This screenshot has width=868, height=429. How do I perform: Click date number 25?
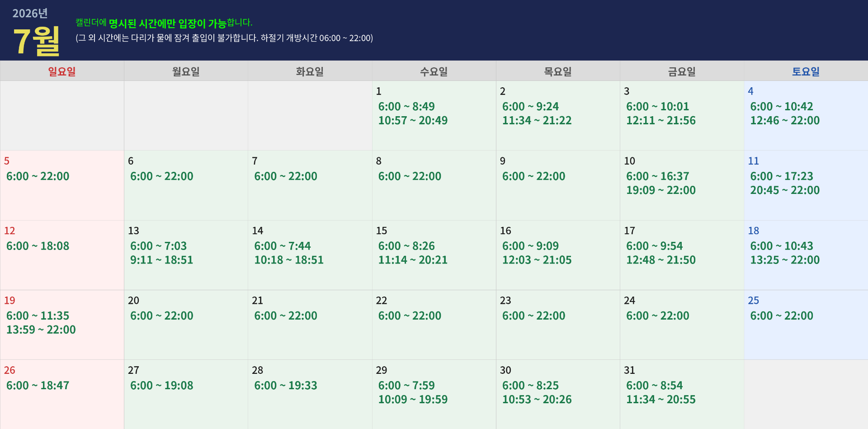[753, 301]
